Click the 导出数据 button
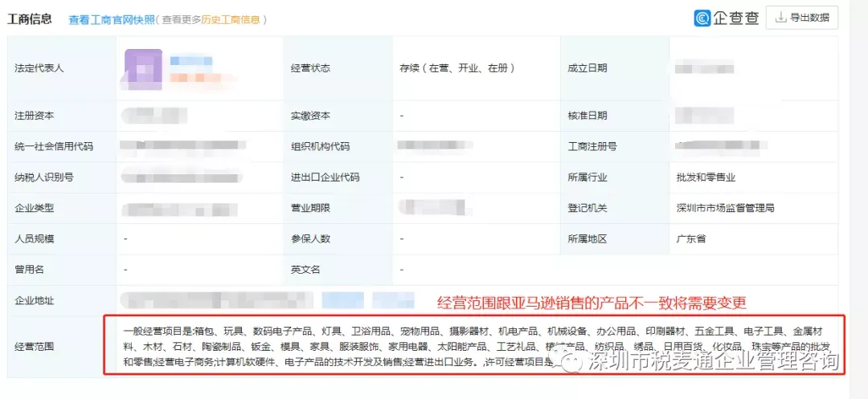Image resolution: width=868 pixels, height=399 pixels. coord(801,18)
